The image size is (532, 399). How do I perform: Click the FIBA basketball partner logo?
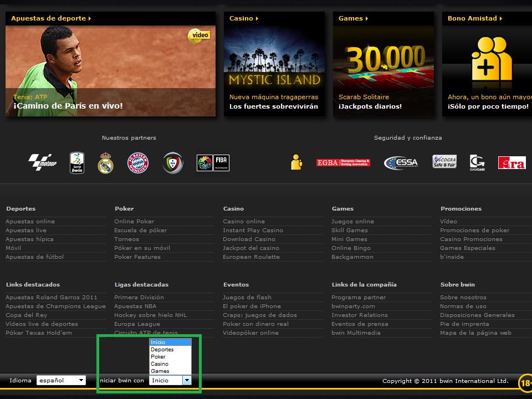[213, 163]
